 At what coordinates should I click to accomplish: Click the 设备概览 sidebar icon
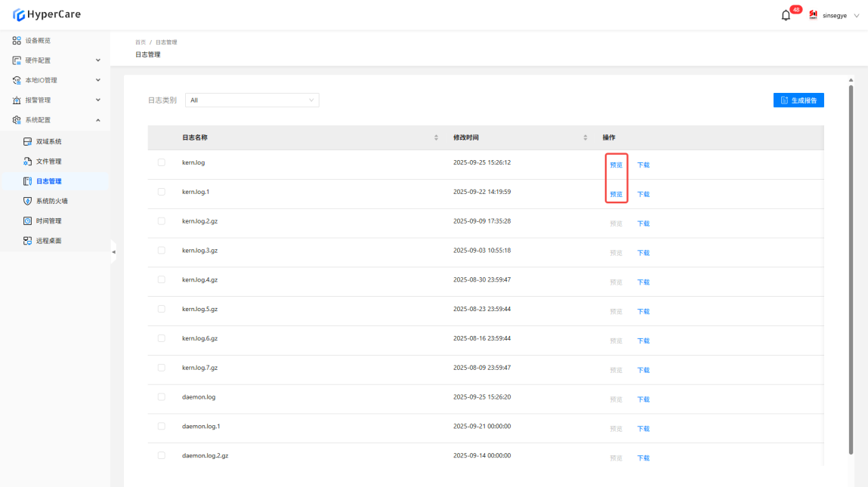pyautogui.click(x=17, y=41)
